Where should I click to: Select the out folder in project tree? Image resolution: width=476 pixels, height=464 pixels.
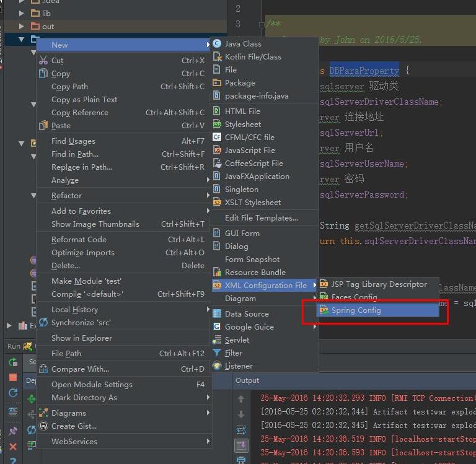(x=48, y=27)
